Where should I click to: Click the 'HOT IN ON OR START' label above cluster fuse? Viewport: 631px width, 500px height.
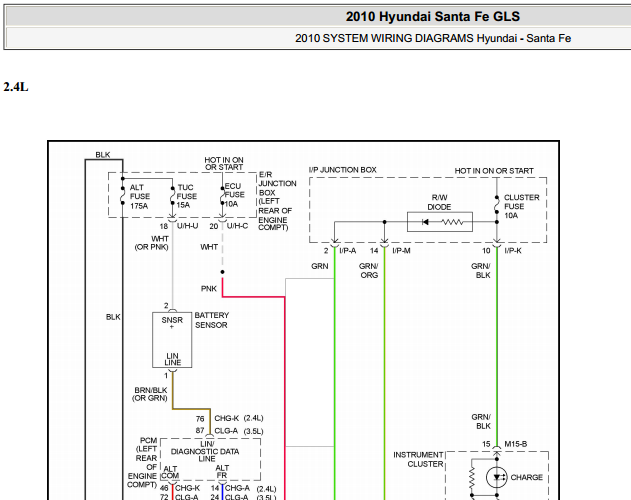click(x=494, y=171)
